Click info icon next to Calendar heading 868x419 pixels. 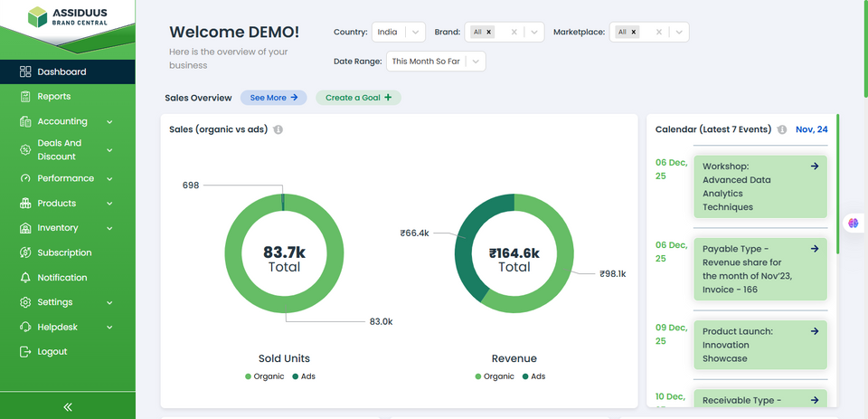tap(782, 129)
